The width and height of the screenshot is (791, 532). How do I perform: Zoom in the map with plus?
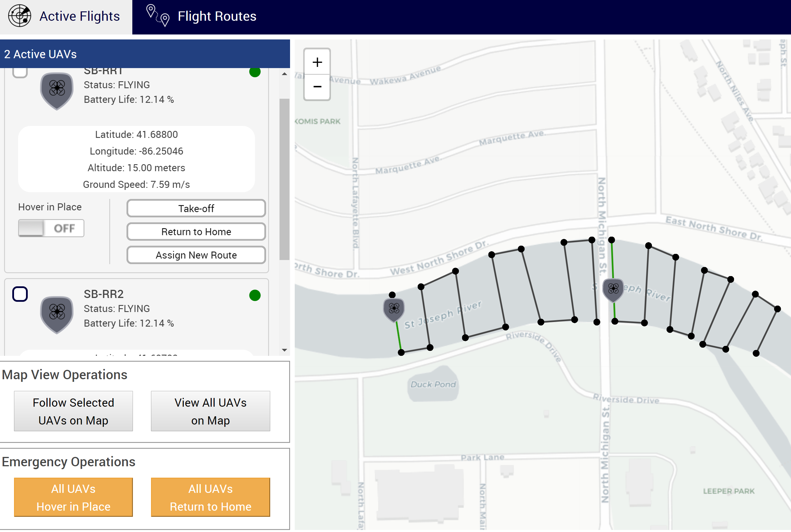pos(317,62)
